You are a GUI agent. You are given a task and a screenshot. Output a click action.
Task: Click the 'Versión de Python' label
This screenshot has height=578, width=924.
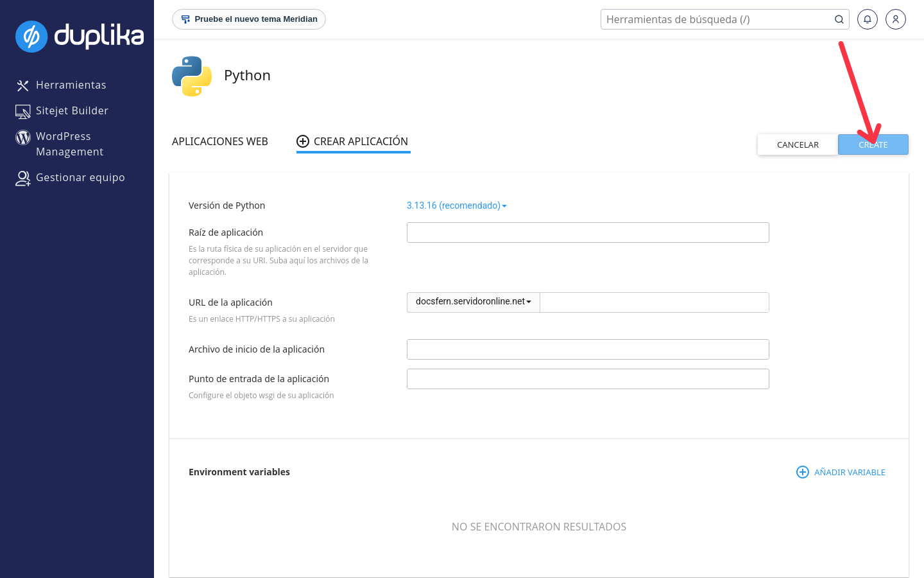(227, 206)
